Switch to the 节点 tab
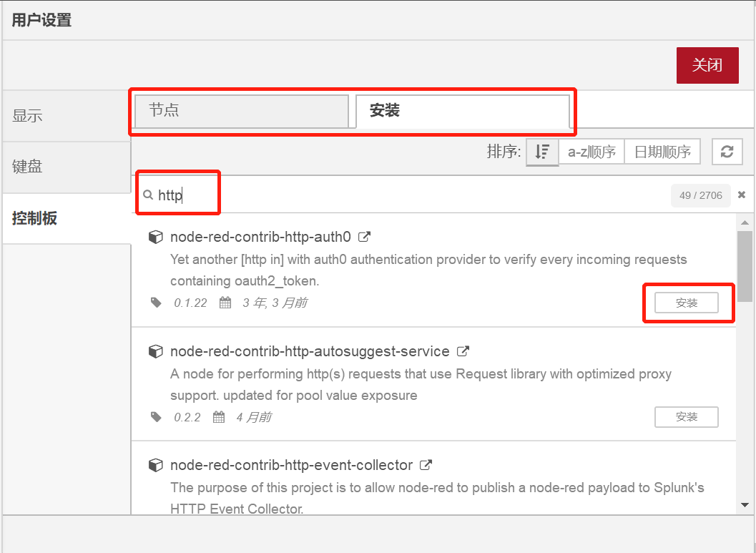Viewport: 756px width, 553px height. pyautogui.click(x=242, y=112)
